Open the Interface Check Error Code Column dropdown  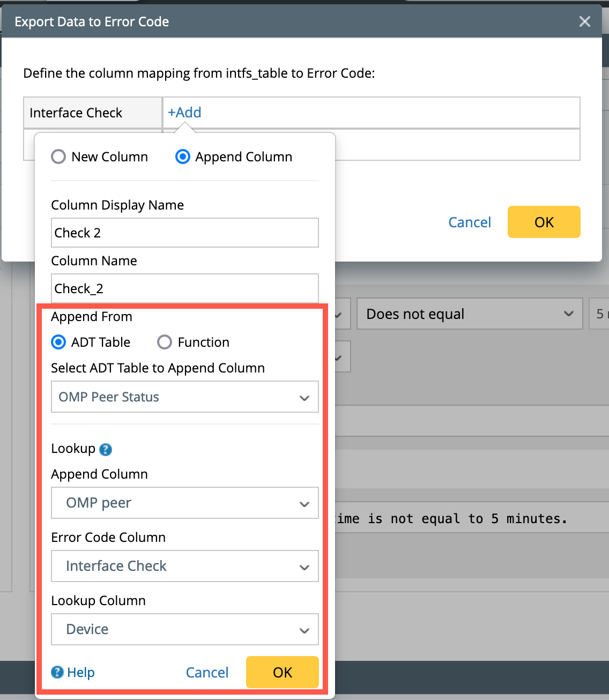tap(184, 567)
